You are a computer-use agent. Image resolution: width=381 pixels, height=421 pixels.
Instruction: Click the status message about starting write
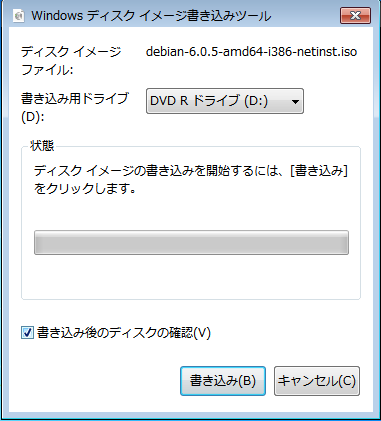tap(191, 180)
